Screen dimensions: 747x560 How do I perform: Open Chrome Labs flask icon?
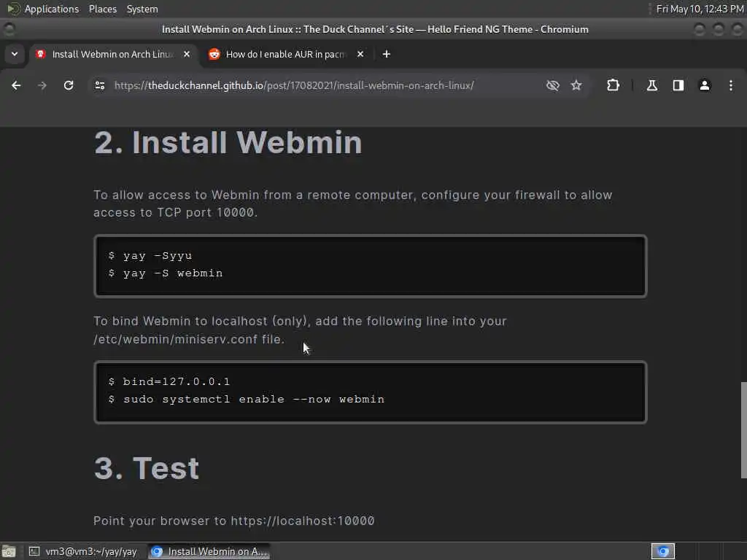pyautogui.click(x=652, y=85)
